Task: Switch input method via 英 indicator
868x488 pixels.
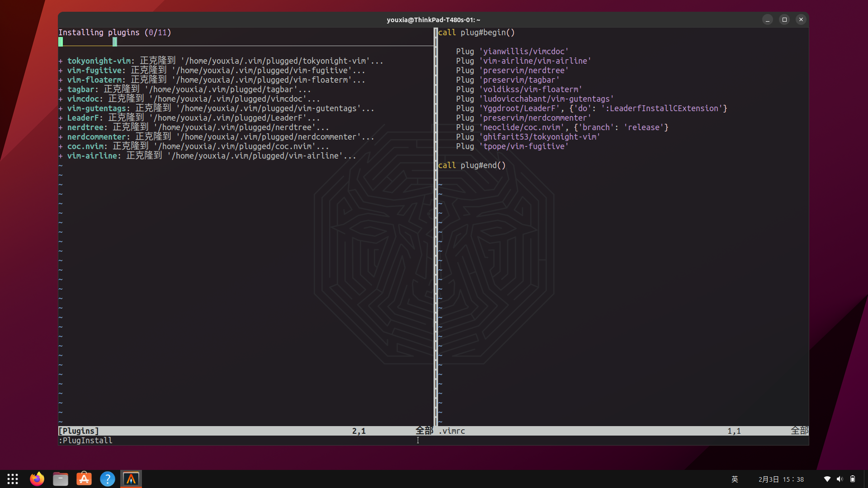Action: pyautogui.click(x=735, y=479)
